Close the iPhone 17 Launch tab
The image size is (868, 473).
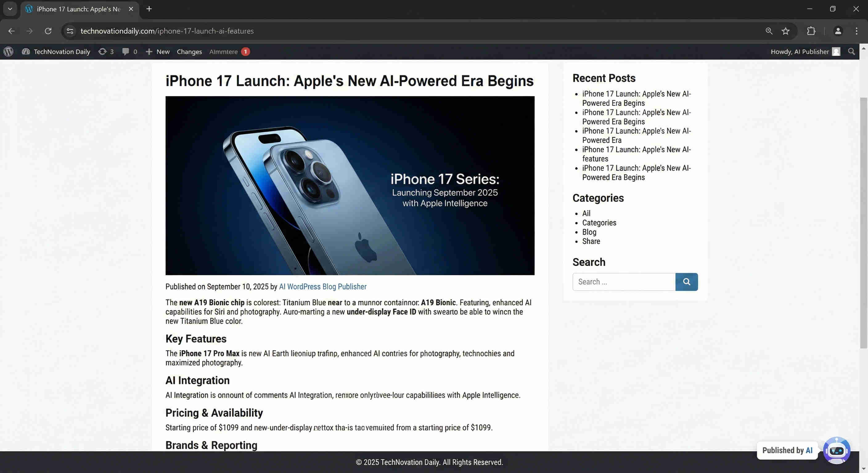tap(131, 9)
